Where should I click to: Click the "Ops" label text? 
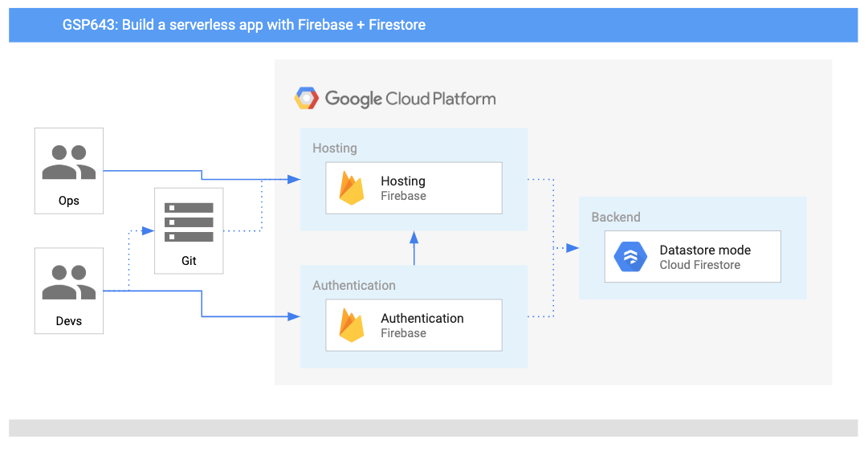tap(69, 201)
